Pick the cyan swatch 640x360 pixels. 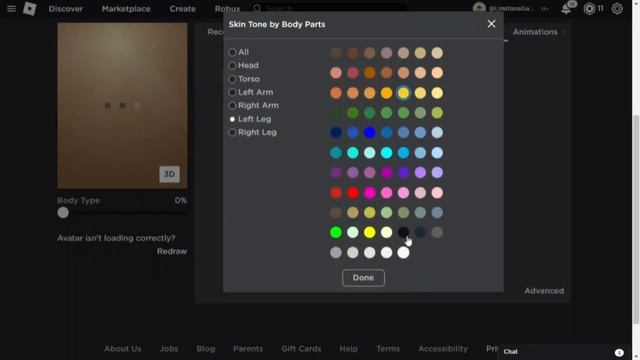387,153
